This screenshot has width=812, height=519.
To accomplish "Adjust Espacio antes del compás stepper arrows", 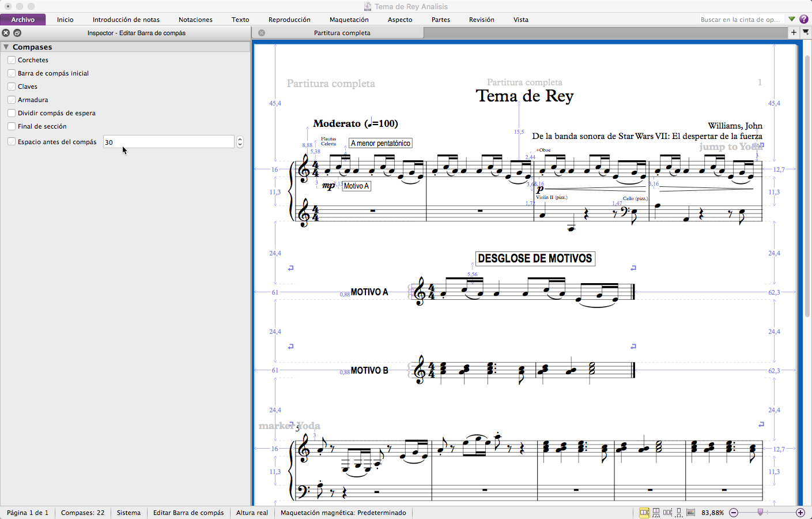I will click(x=240, y=142).
